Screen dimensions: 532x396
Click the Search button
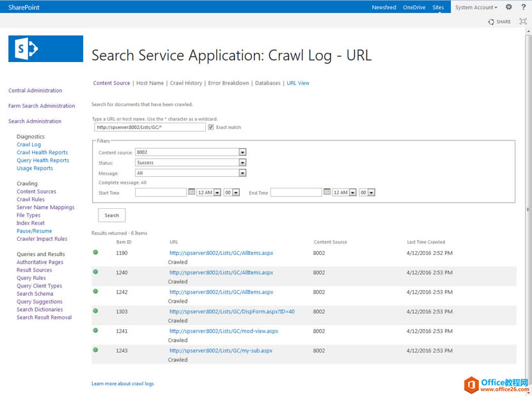111,215
